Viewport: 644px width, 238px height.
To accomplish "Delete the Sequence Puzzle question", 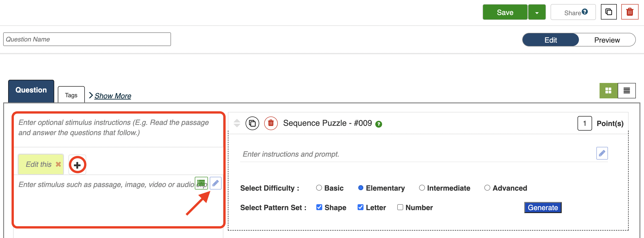I will pyautogui.click(x=271, y=123).
